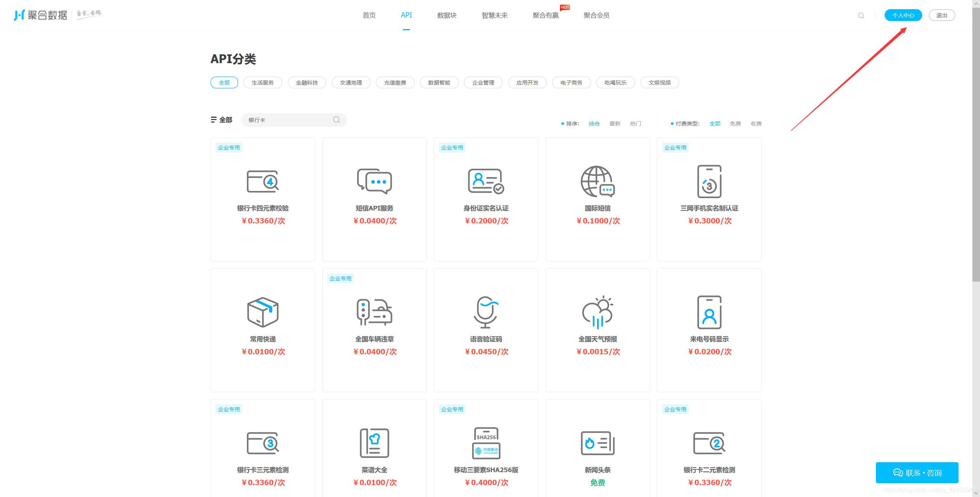Click the national vehicle violation icon
This screenshot has height=497, width=980.
pos(374,312)
